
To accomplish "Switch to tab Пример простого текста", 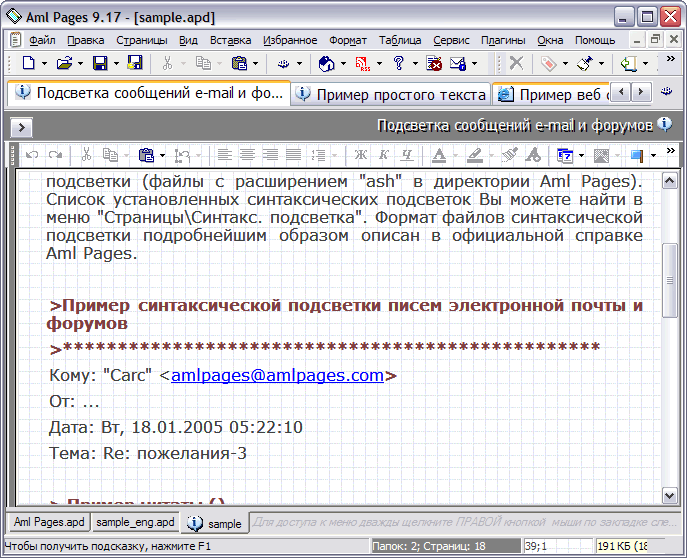I will (x=390, y=95).
